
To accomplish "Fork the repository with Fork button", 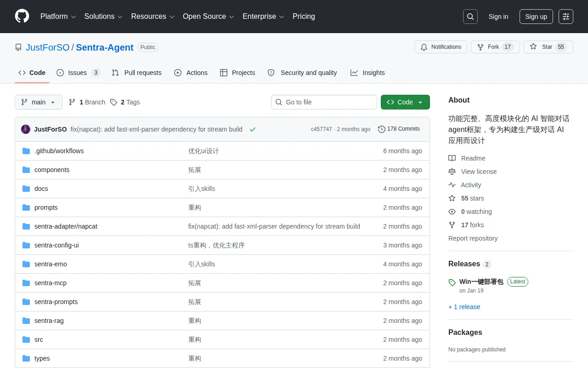I will [x=495, y=47].
